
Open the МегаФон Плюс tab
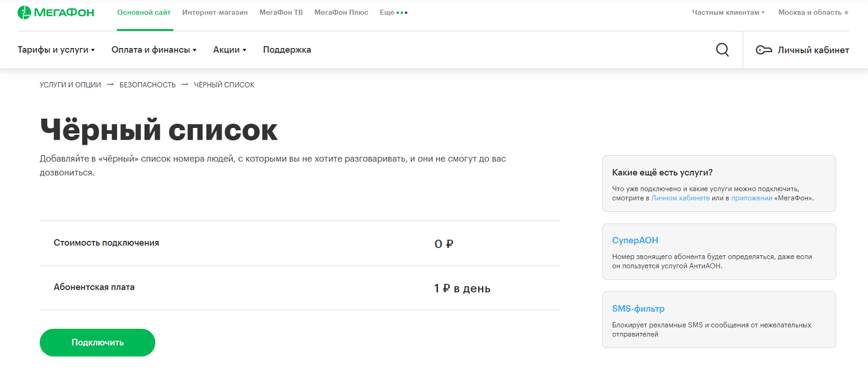(341, 13)
